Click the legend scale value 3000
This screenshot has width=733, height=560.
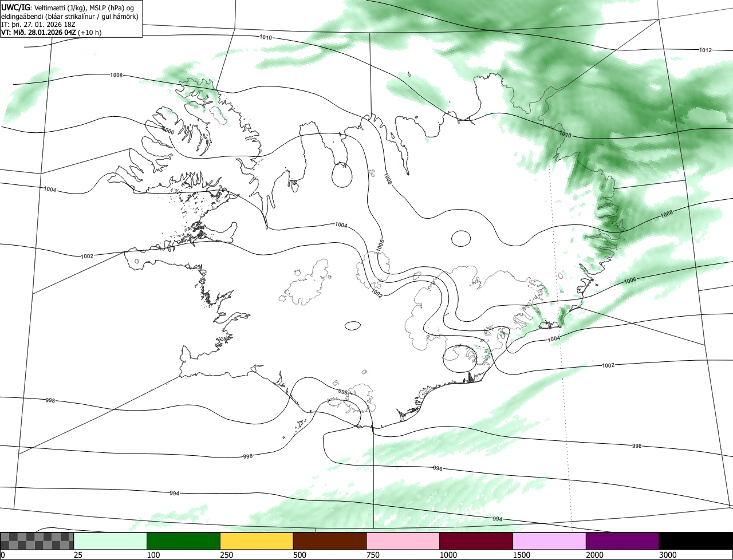point(668,555)
